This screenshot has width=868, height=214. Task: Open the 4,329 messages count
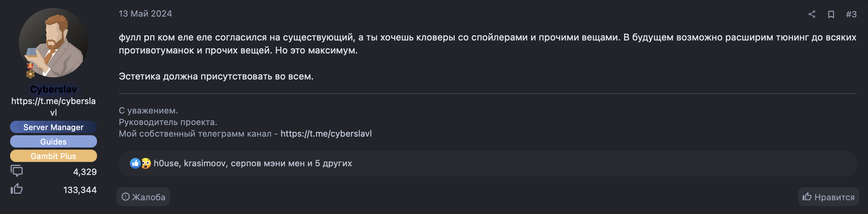[x=85, y=172]
